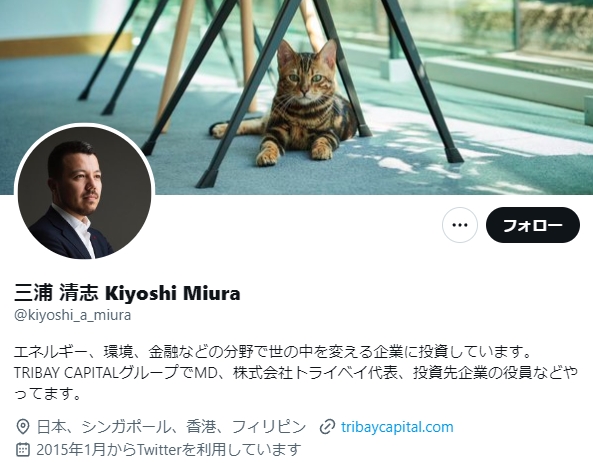This screenshot has width=593, height=463.
Task: Click the location pin icon
Action: [x=23, y=427]
